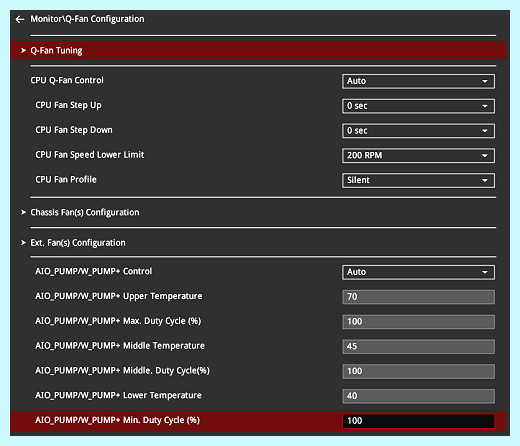Open the CPU Fan Step Down dropdown

[418, 131]
